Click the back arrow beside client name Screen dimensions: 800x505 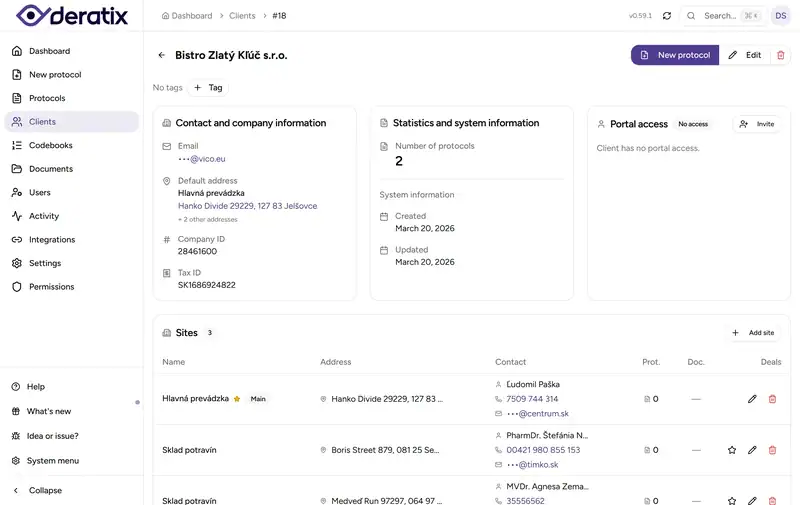[x=162, y=55]
